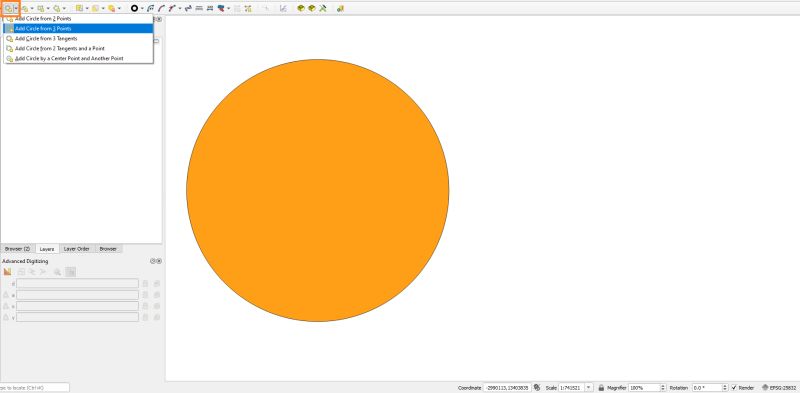800x393 pixels.
Task: Click the x coordinate input field
Action: [77, 306]
